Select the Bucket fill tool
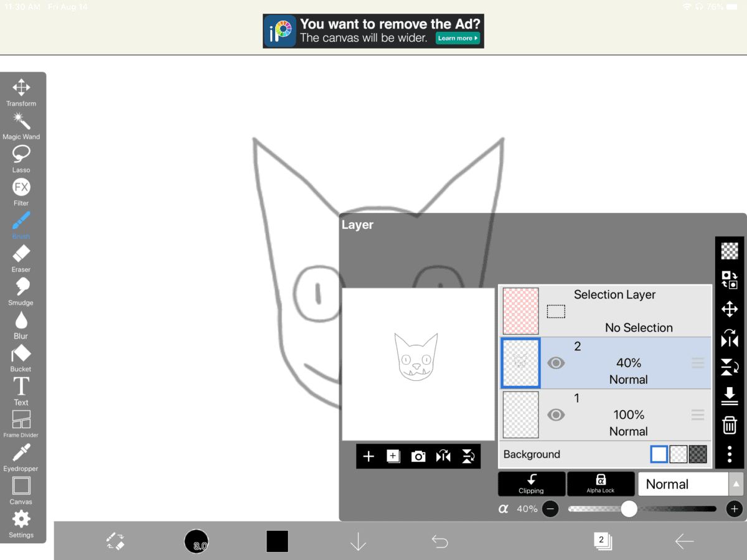 tap(21, 353)
